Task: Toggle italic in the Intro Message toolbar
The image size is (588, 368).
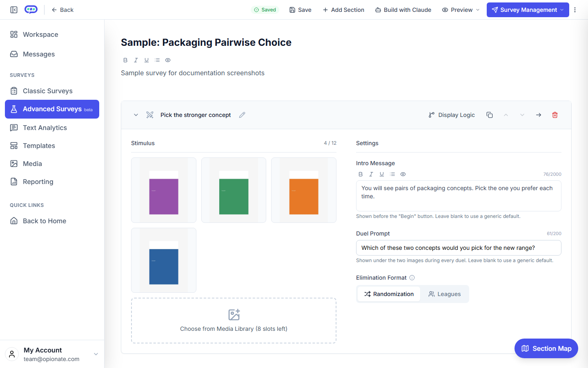Action: coord(371,174)
